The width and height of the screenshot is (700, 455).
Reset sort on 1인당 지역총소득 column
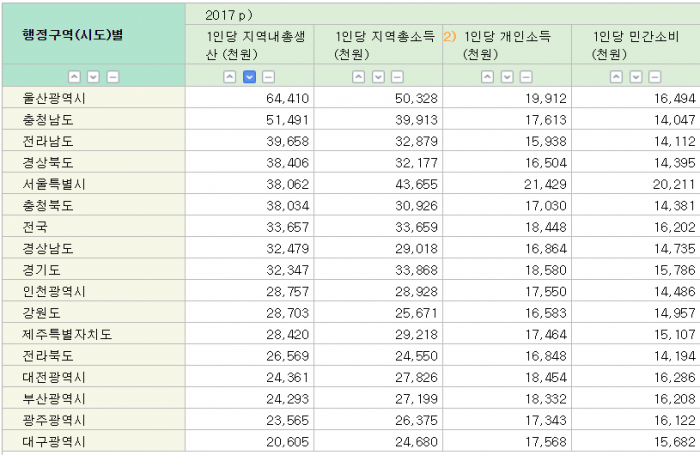[397, 77]
